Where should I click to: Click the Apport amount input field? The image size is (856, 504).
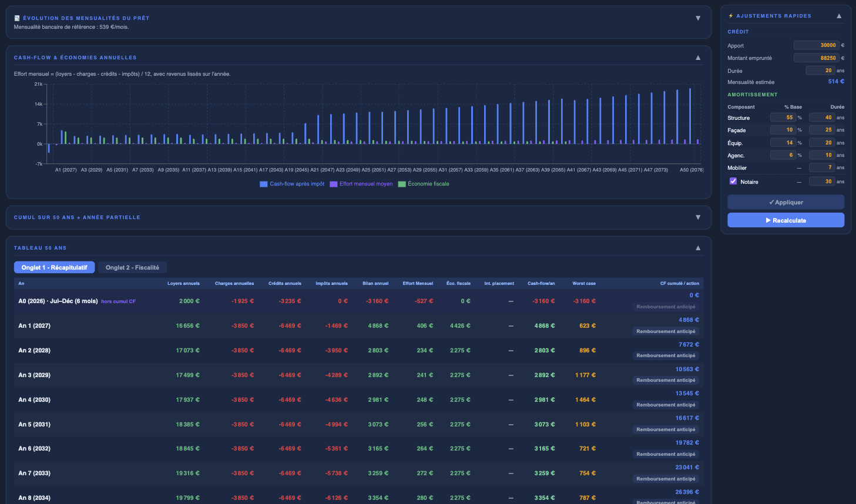coord(817,45)
